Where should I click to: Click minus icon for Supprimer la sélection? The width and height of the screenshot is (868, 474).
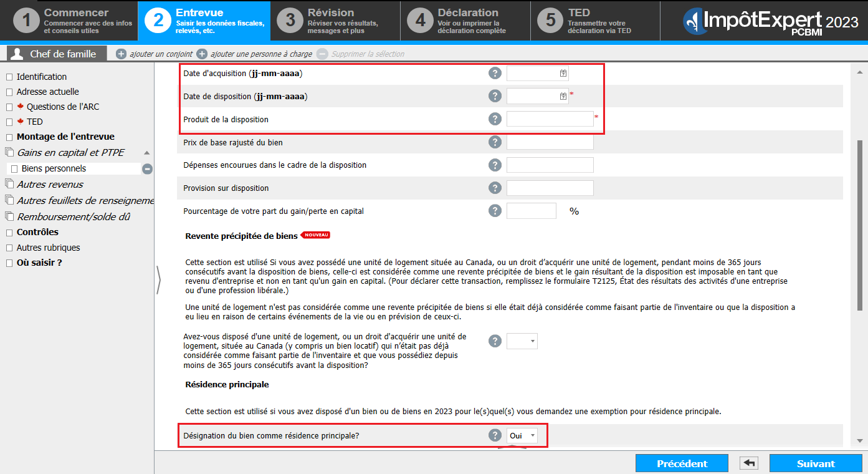tap(322, 54)
